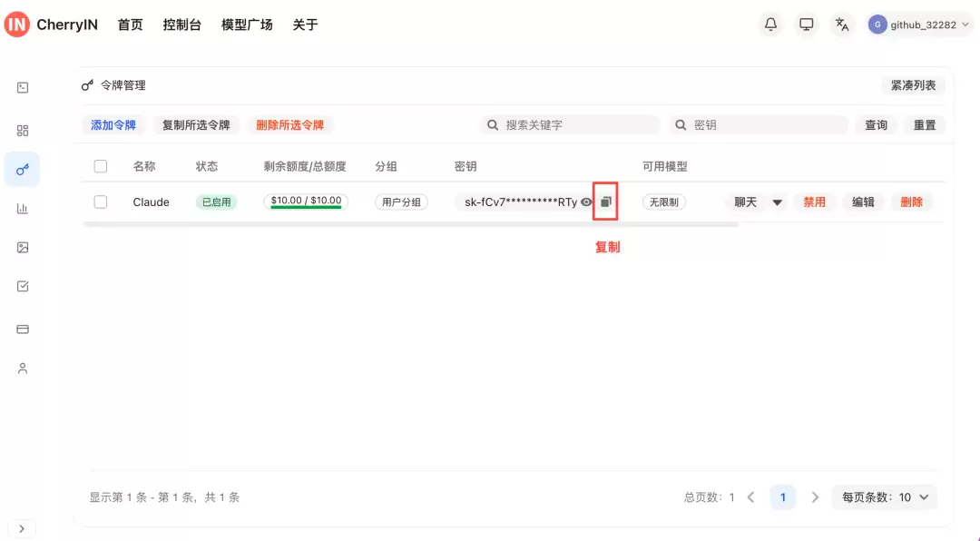Viewport: 980px width, 541px height.
Task: Focus the 密钥 search input
Action: [x=758, y=125]
